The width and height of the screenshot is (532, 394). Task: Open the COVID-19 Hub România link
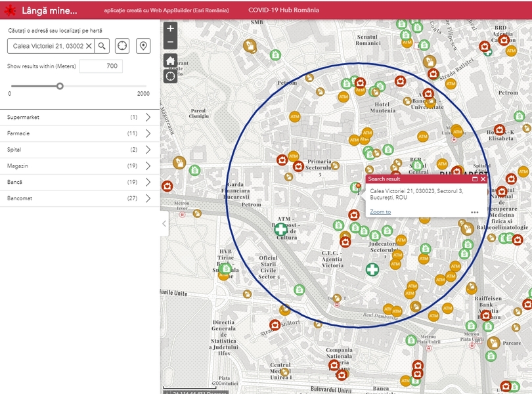click(x=284, y=11)
